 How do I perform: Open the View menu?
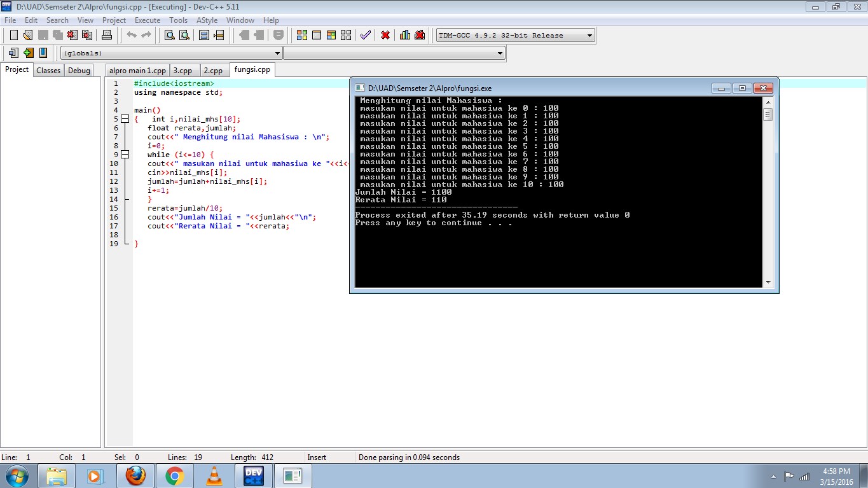click(x=85, y=20)
